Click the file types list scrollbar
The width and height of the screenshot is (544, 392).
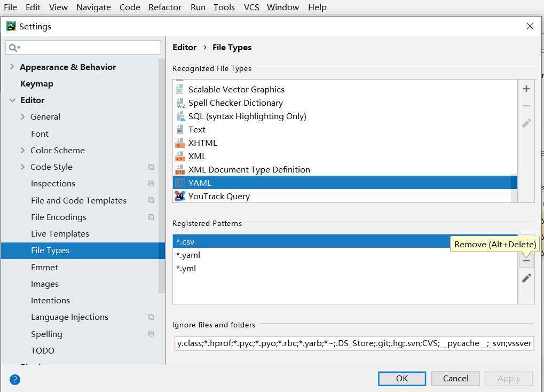tap(515, 188)
